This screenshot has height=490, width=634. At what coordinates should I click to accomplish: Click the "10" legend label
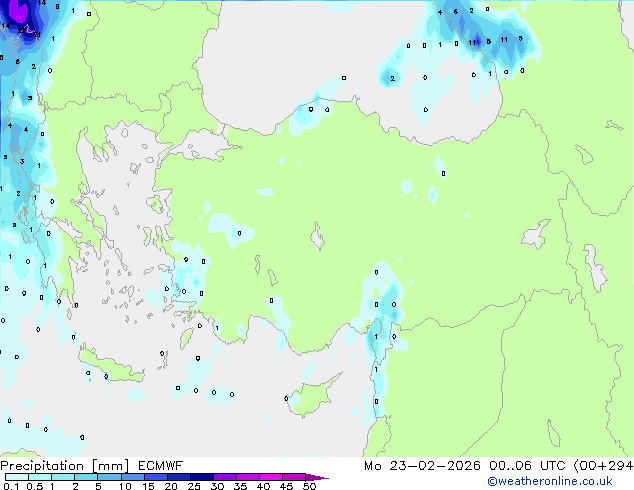[x=125, y=486]
